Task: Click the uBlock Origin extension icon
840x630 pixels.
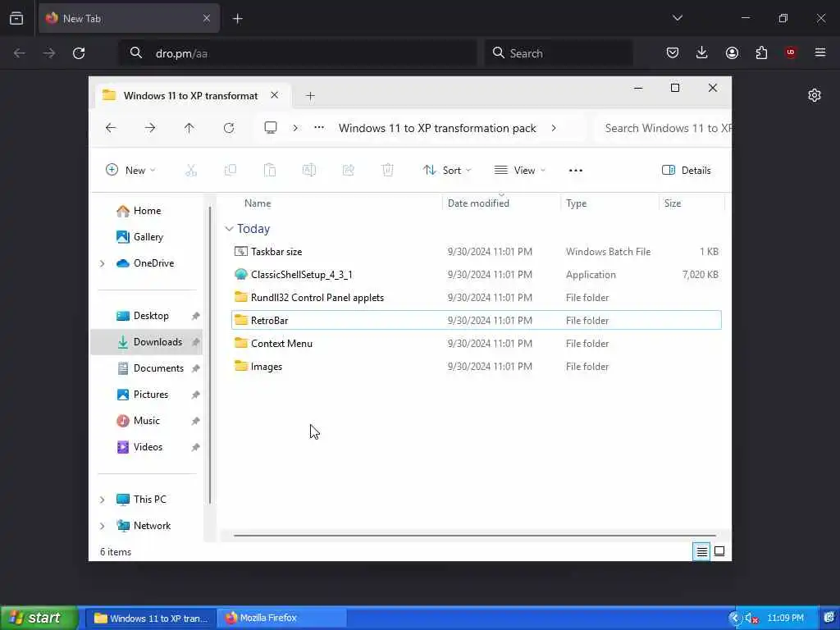Action: click(791, 52)
